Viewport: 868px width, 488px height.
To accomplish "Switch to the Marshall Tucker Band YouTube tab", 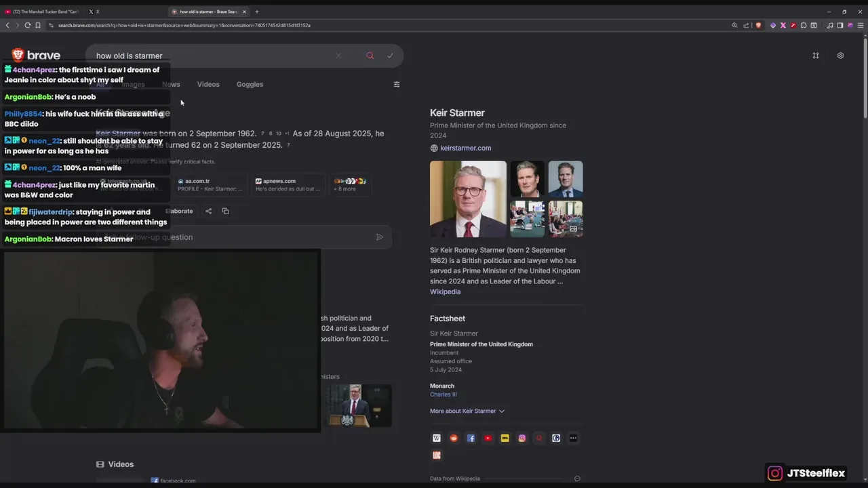I will point(43,12).
